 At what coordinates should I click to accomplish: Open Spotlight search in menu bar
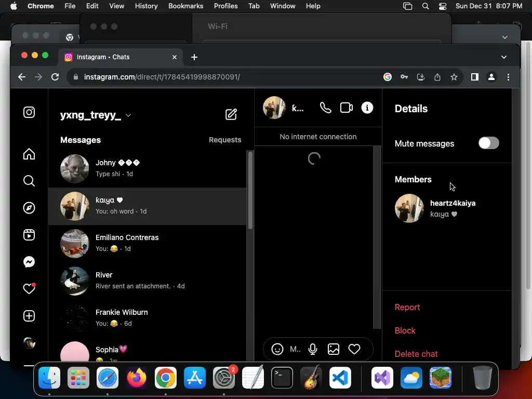coord(425,6)
